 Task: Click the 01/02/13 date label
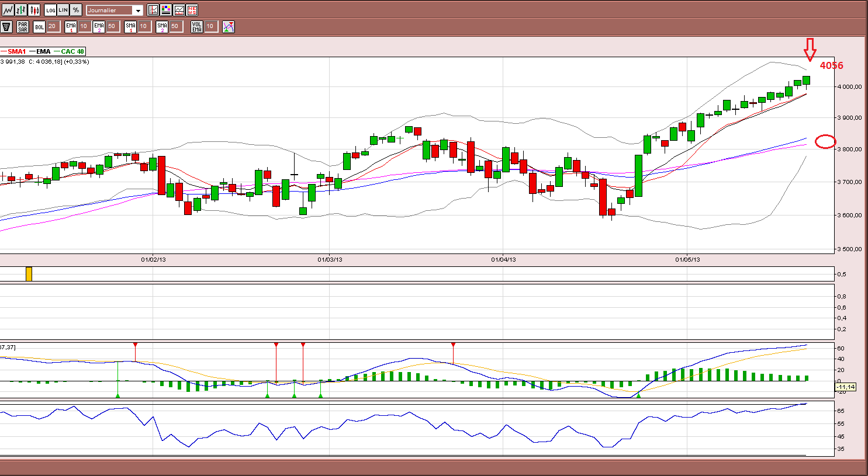point(153,259)
